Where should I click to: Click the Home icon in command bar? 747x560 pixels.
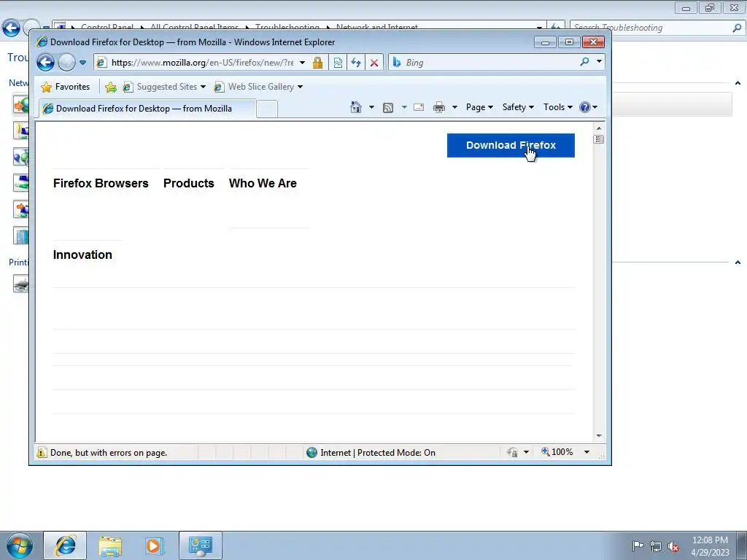[x=356, y=107]
